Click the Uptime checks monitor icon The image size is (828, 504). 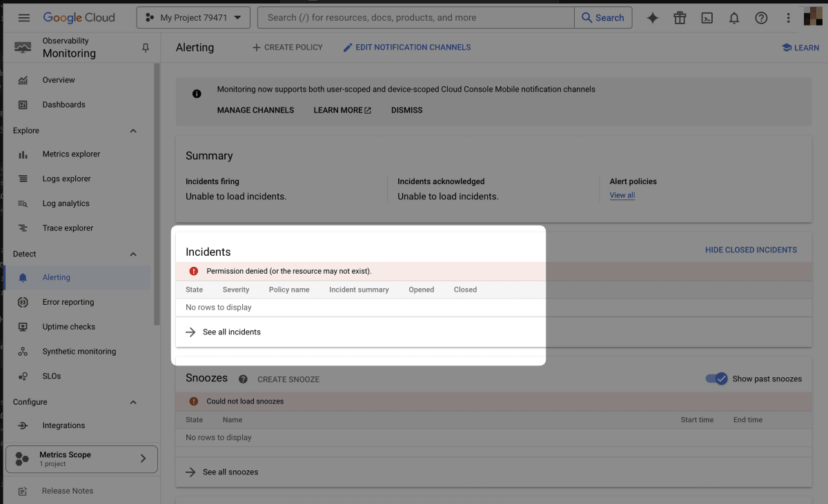point(23,327)
